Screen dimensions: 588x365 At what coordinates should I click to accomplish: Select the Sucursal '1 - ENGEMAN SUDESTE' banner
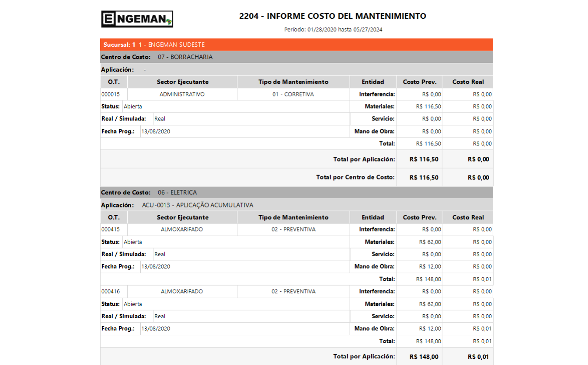(x=297, y=45)
